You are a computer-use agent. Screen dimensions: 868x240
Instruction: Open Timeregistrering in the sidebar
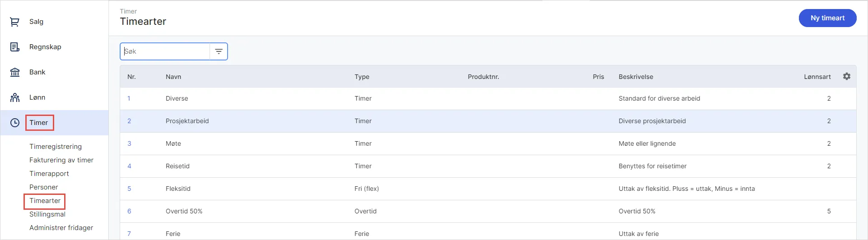pos(56,147)
